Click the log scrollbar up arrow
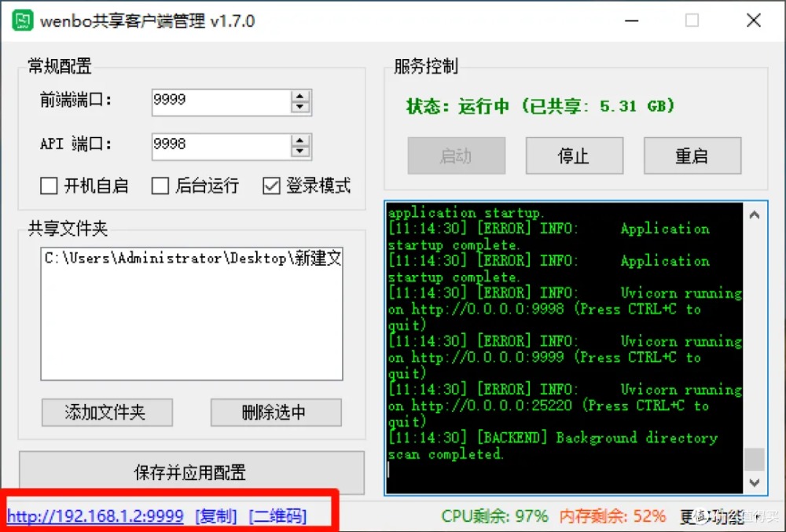Screen dimensions: 786x532 pos(755,215)
